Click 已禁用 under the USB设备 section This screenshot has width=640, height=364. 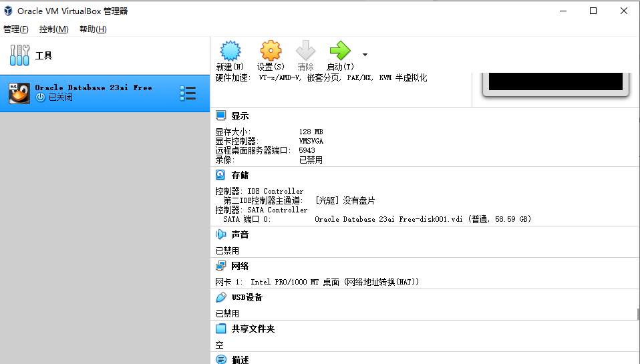(x=227, y=313)
